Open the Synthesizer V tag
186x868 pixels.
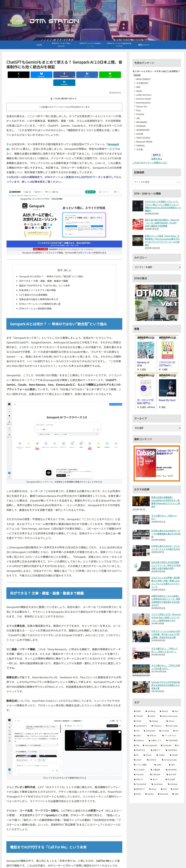(x=141, y=726)
